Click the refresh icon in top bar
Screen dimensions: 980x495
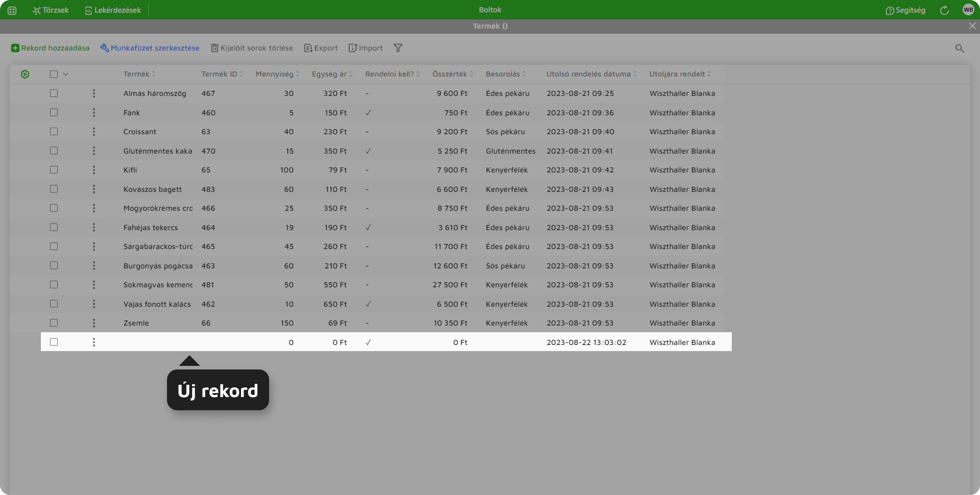[944, 10]
